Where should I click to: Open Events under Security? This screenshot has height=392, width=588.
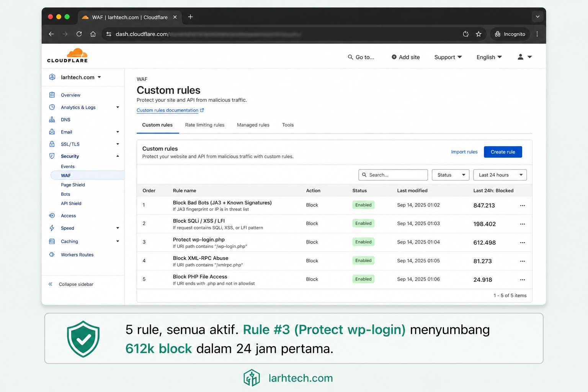point(68,167)
